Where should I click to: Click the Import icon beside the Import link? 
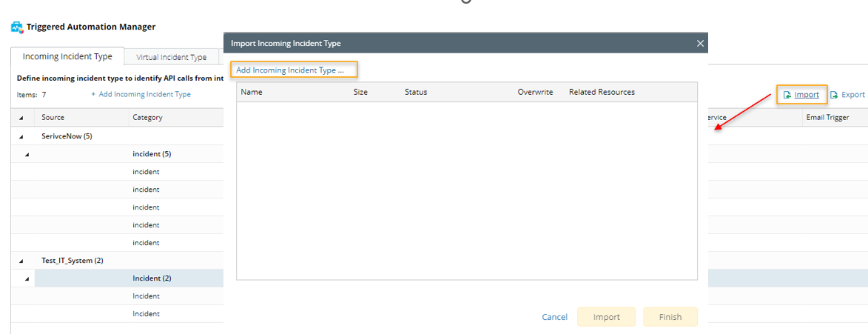coord(787,95)
